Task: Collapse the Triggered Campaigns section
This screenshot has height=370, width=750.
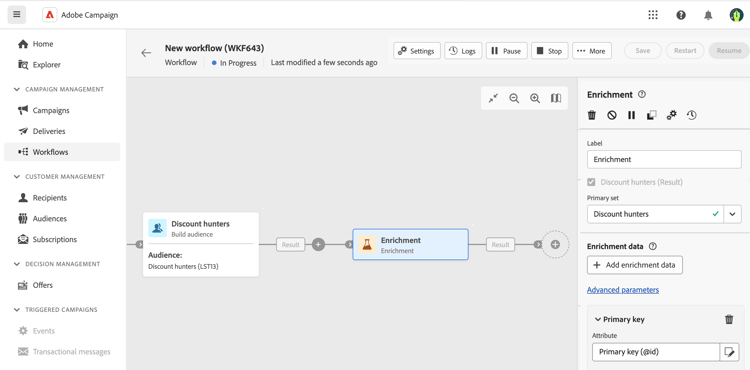Action: click(x=17, y=310)
